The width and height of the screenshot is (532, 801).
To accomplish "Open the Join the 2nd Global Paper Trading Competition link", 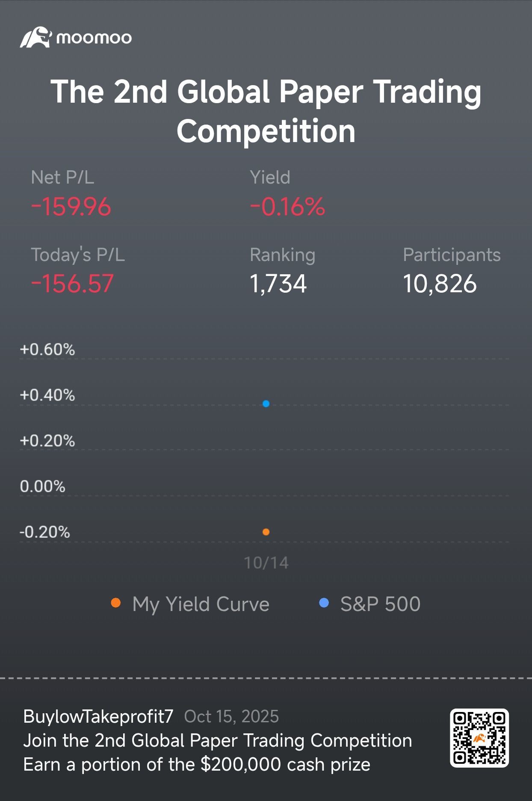I will [x=217, y=741].
